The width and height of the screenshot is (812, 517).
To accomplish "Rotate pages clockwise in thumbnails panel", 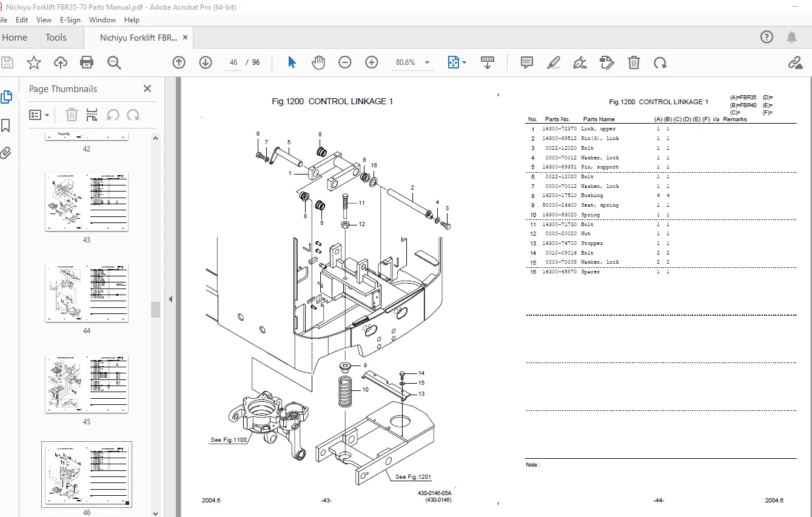I will coord(133,115).
